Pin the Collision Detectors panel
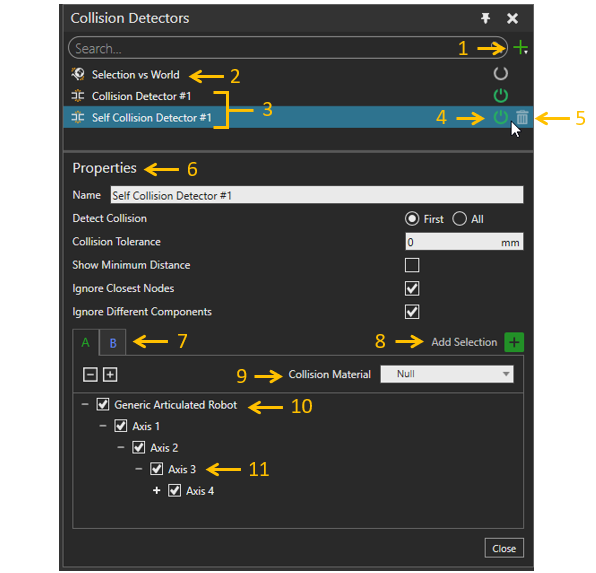This screenshot has width=596, height=573. 485,18
